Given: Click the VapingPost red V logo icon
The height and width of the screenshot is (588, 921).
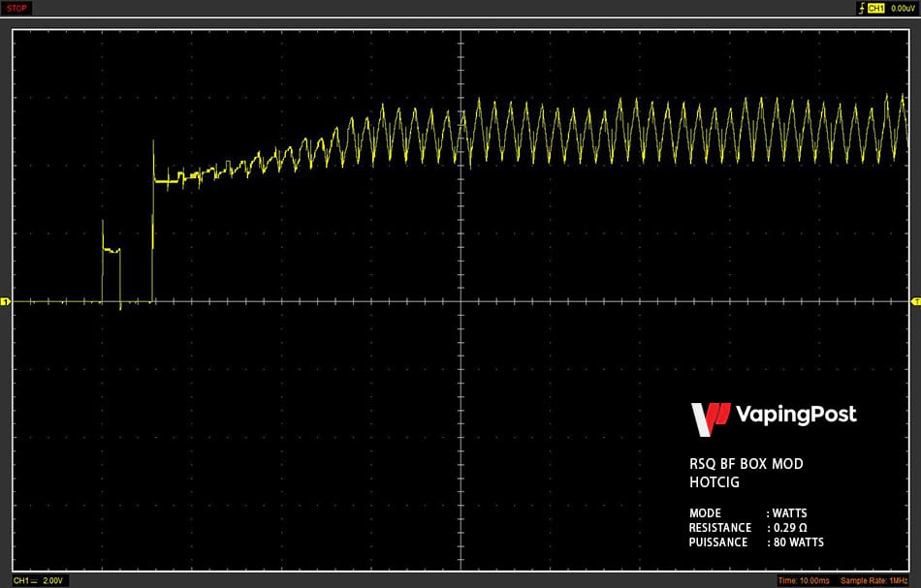Looking at the screenshot, I should 710,419.
